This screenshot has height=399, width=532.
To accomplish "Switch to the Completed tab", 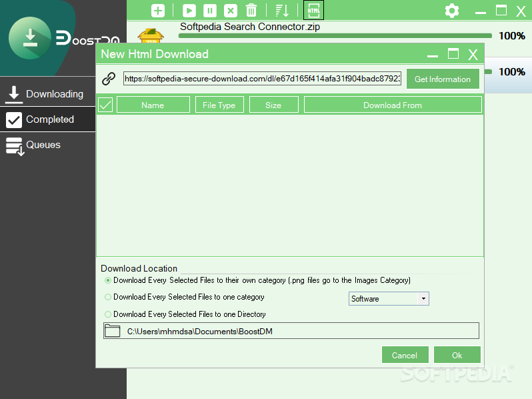I will click(47, 119).
